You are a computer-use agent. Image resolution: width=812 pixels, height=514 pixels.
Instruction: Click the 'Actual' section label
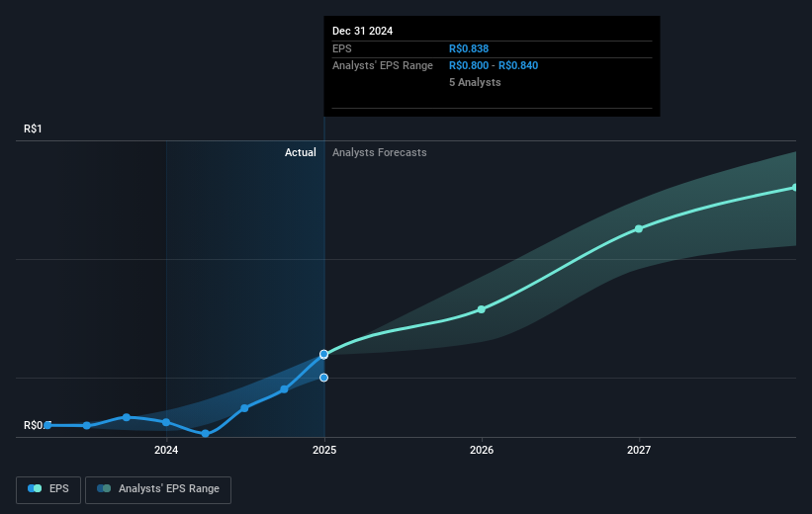click(301, 152)
